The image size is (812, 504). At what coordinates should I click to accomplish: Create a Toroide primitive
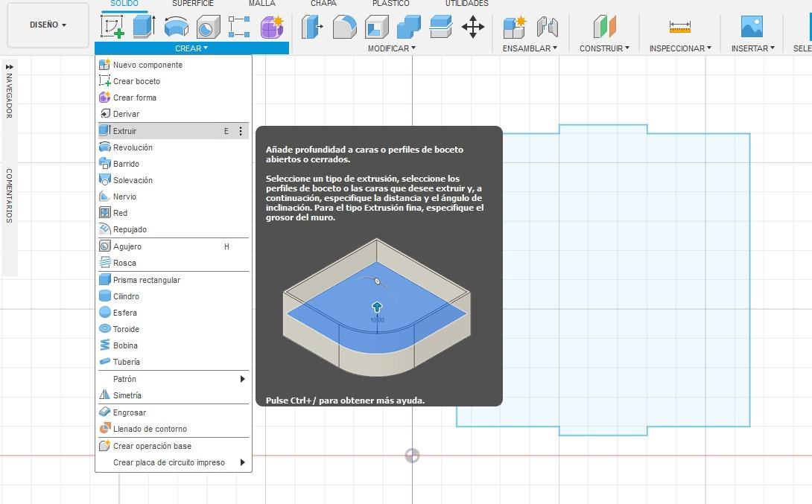[x=174, y=329]
